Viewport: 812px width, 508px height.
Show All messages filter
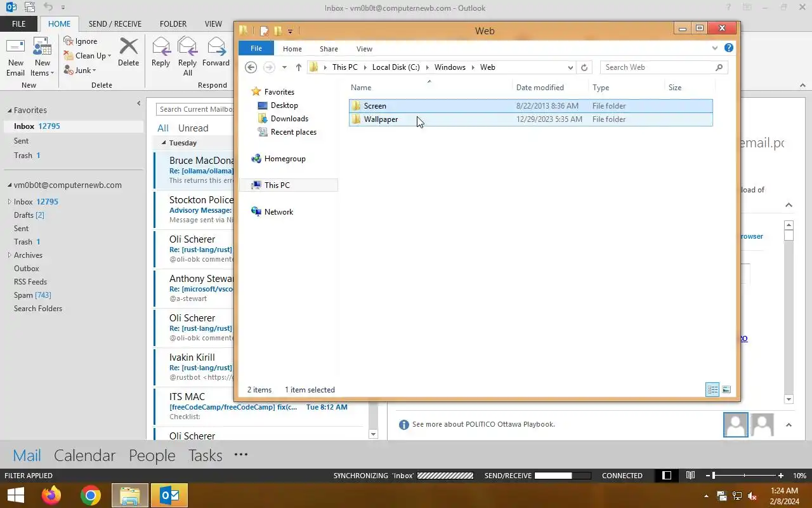pos(163,128)
